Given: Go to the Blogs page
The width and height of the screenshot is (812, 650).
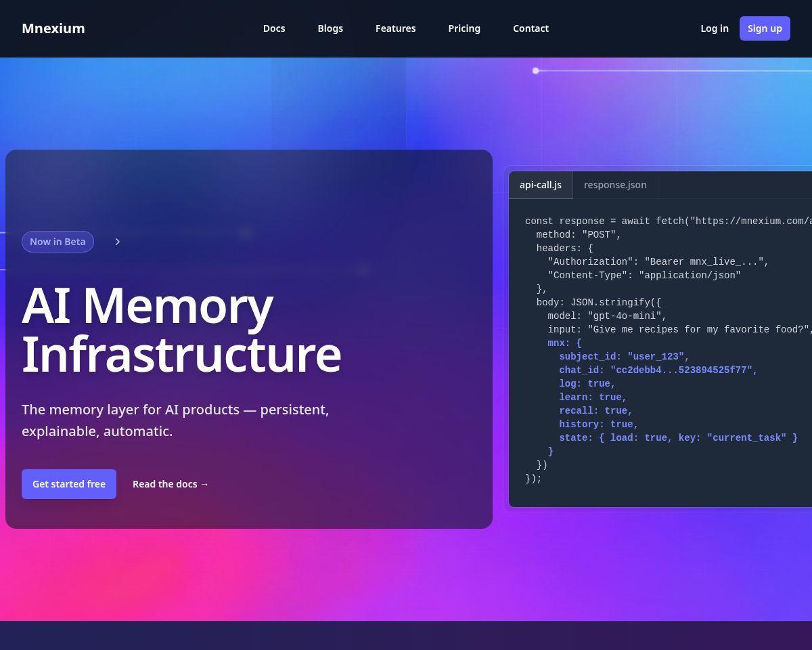Looking at the screenshot, I should pos(330,28).
